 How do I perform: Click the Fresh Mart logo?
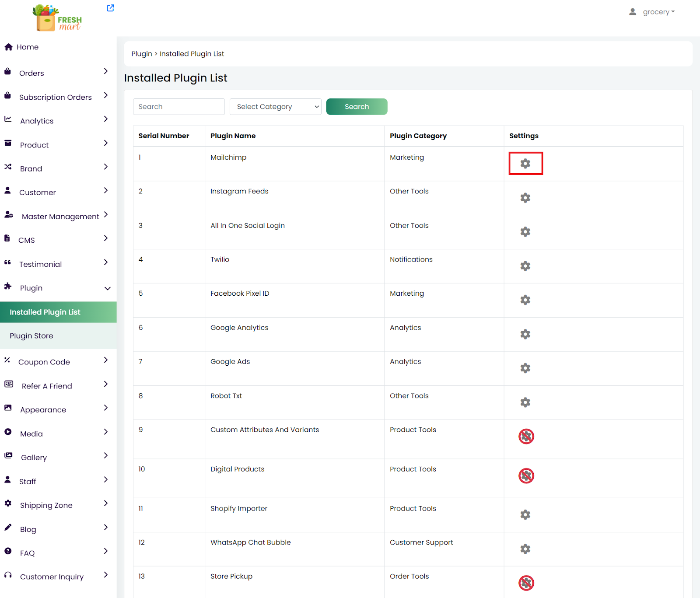[58, 18]
